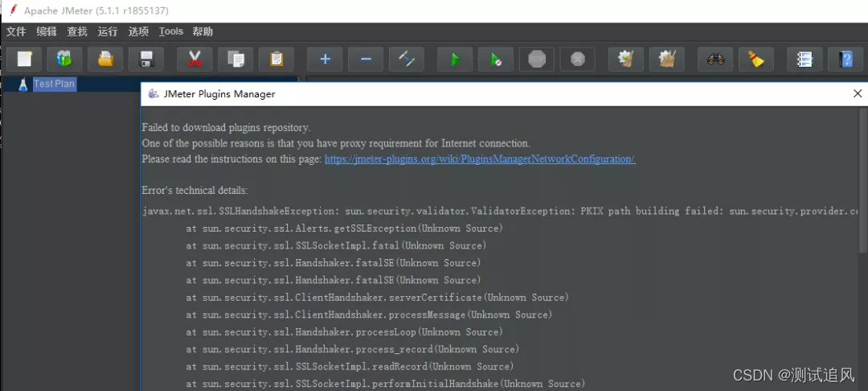The width and height of the screenshot is (868, 391).
Task: Click the Test Plan flask icon
Action: pyautogui.click(x=23, y=84)
